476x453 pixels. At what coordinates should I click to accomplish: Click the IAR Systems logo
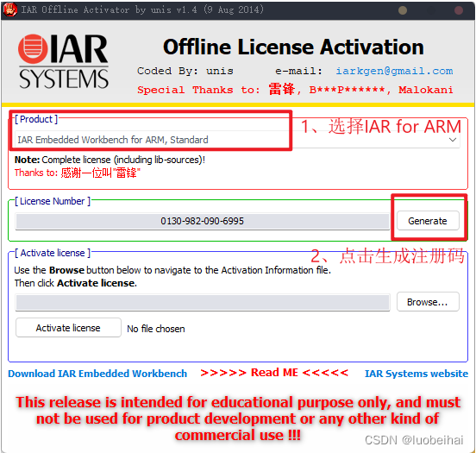pos(63,61)
